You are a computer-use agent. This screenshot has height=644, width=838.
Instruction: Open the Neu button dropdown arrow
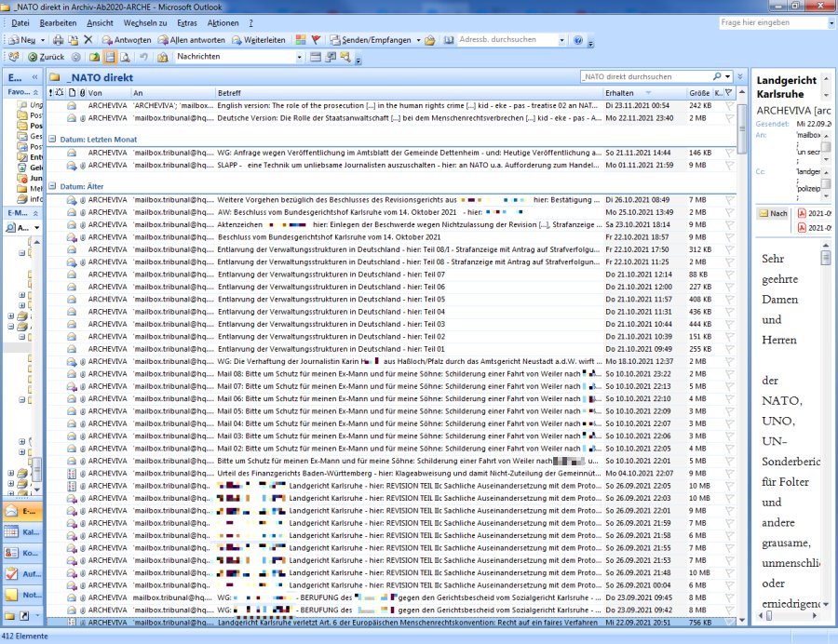point(43,40)
